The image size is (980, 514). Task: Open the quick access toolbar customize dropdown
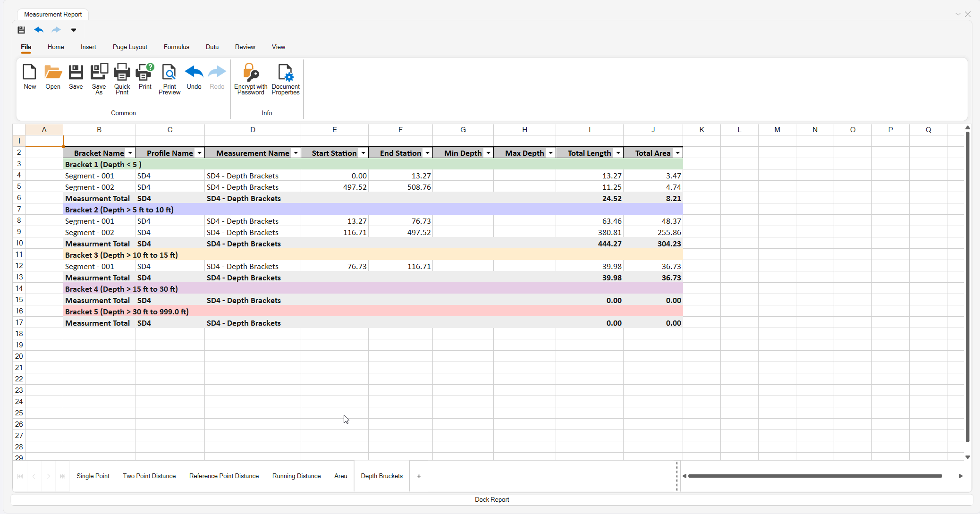pyautogui.click(x=74, y=30)
